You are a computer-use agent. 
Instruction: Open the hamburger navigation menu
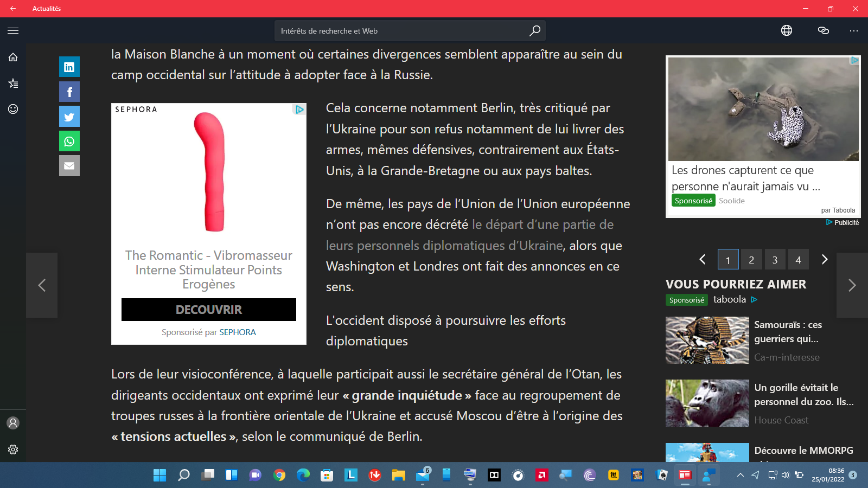13,31
